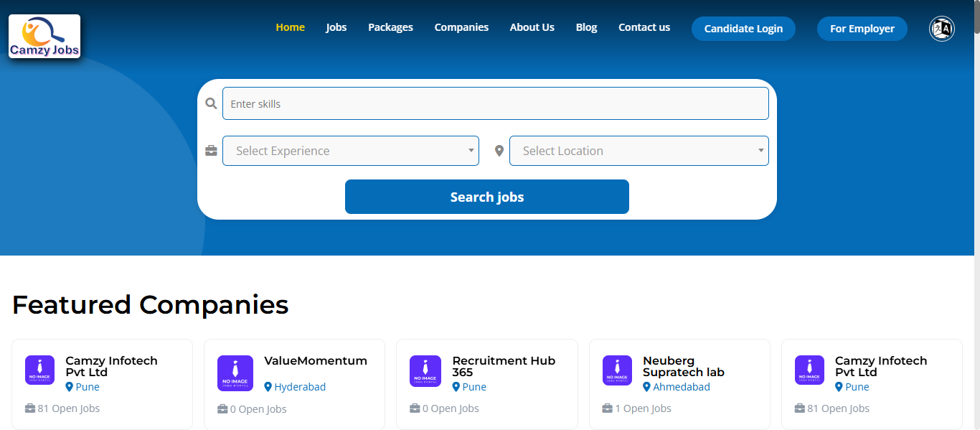Click the Ahmedabad location text
The image size is (980, 430).
coord(682,387)
